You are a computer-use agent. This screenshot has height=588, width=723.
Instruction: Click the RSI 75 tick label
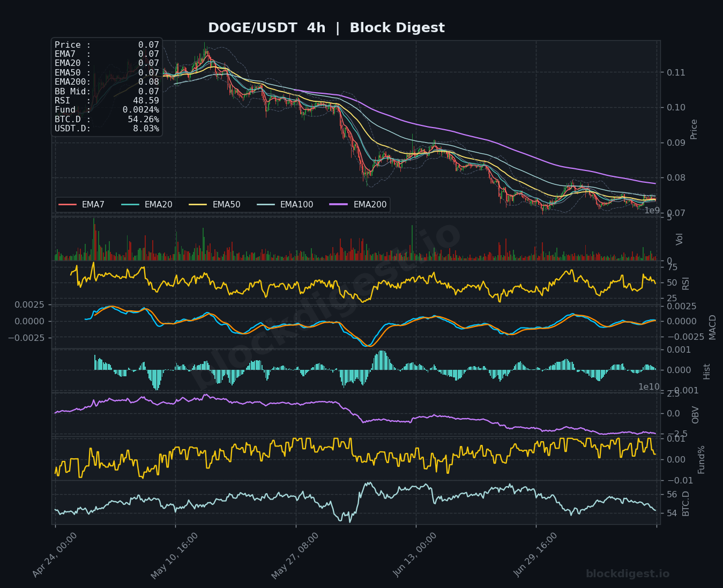coord(672,267)
